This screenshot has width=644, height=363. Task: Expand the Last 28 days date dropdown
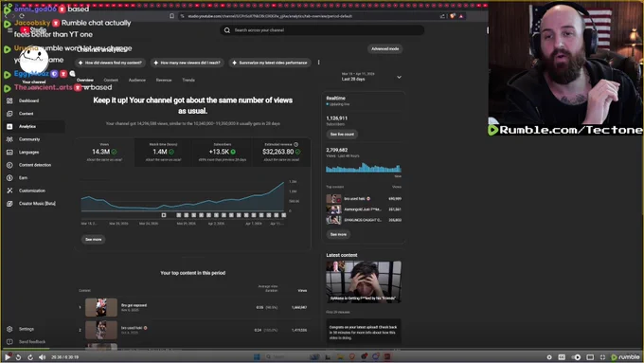[x=371, y=77]
